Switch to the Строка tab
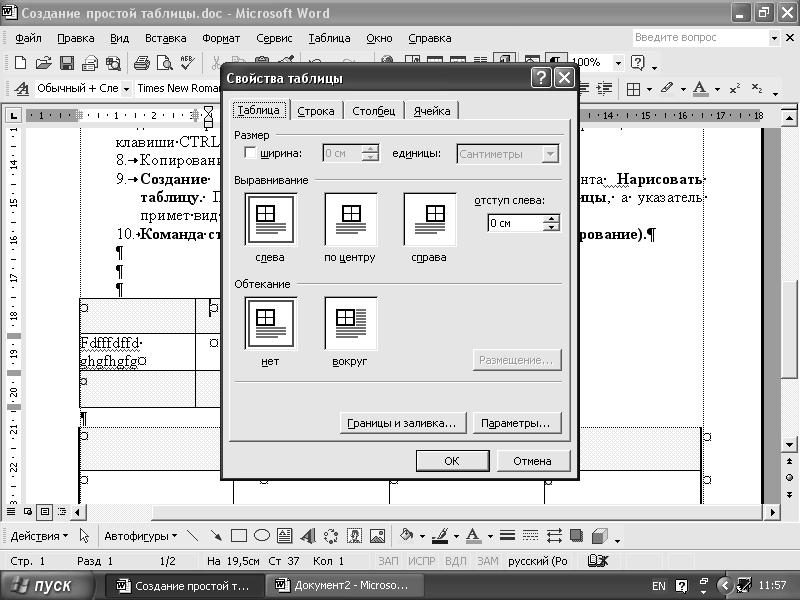800x600 pixels. (x=316, y=111)
